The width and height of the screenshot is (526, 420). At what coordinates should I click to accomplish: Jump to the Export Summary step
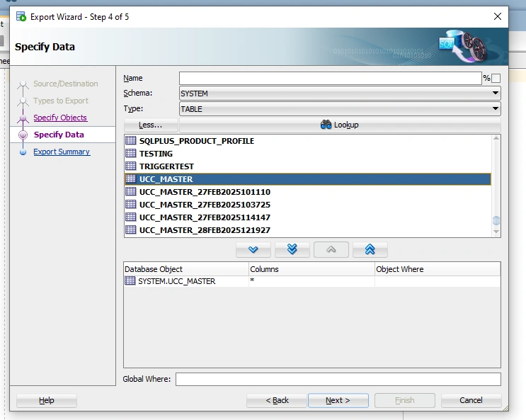tap(62, 152)
